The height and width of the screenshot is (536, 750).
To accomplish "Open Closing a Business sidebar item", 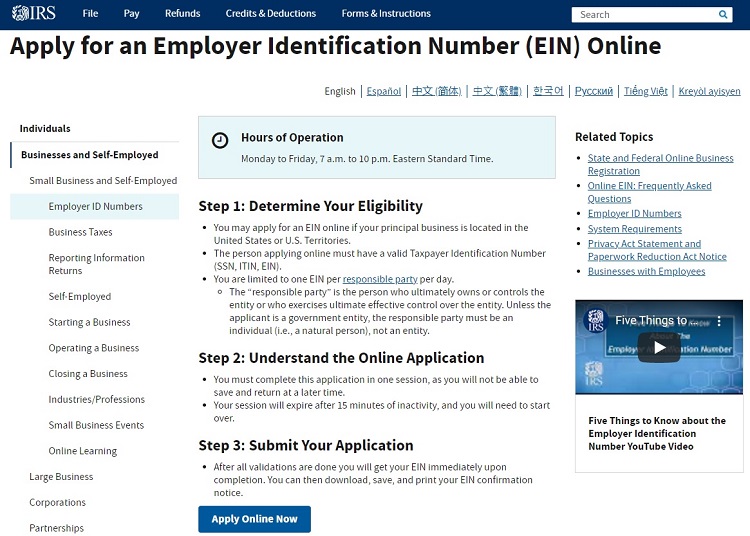I will coord(88,374).
